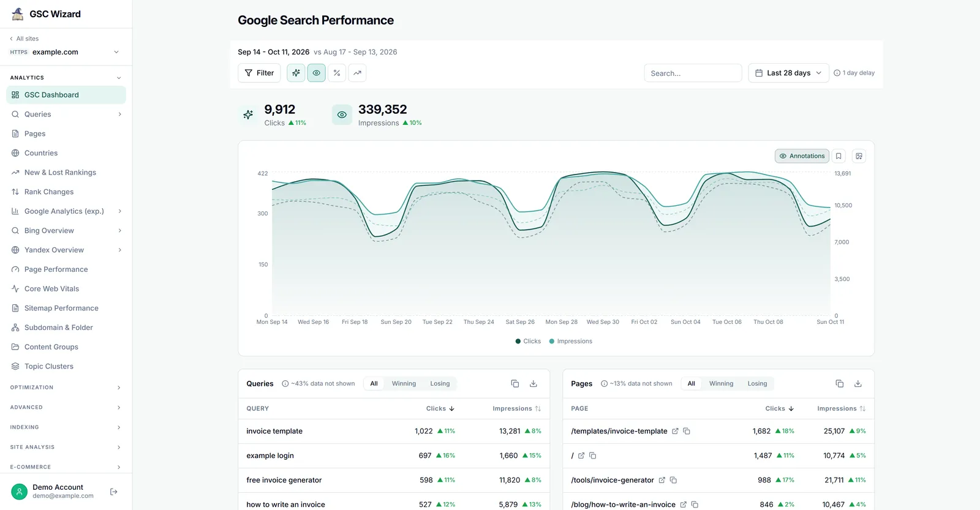Click the export chart image icon
The height and width of the screenshot is (510, 980).
(x=859, y=156)
